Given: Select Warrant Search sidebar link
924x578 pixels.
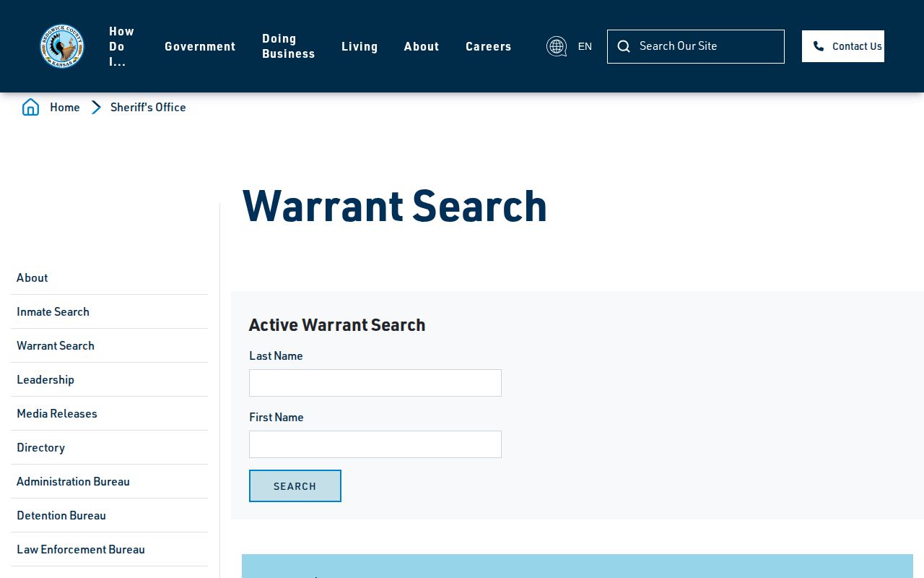Looking at the screenshot, I should (109, 345).
